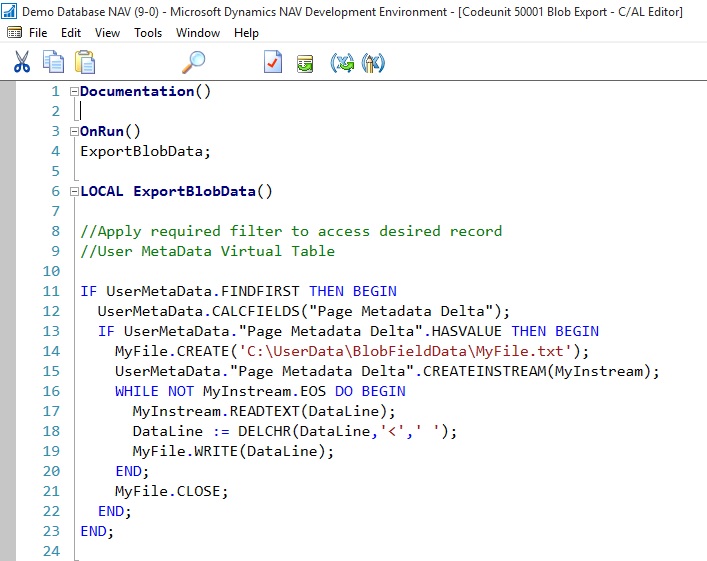The width and height of the screenshot is (707, 561).
Task: Collapse the Documentation trigger section
Action: [x=73, y=92]
